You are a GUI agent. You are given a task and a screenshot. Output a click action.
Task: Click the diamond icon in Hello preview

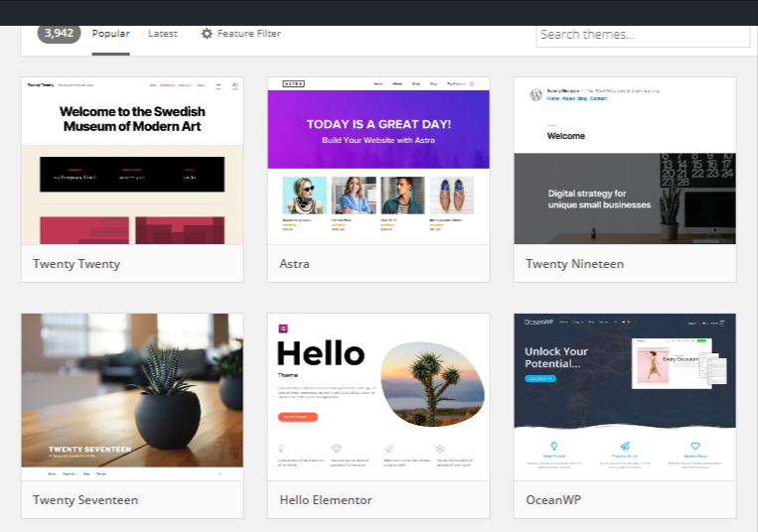pyautogui.click(x=336, y=449)
